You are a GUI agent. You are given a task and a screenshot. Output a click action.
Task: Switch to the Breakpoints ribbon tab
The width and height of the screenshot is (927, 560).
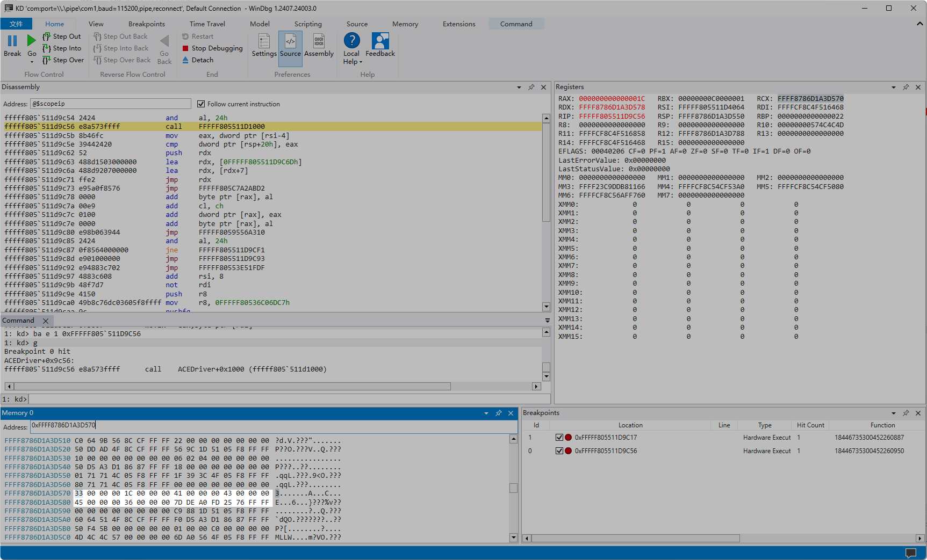146,24
